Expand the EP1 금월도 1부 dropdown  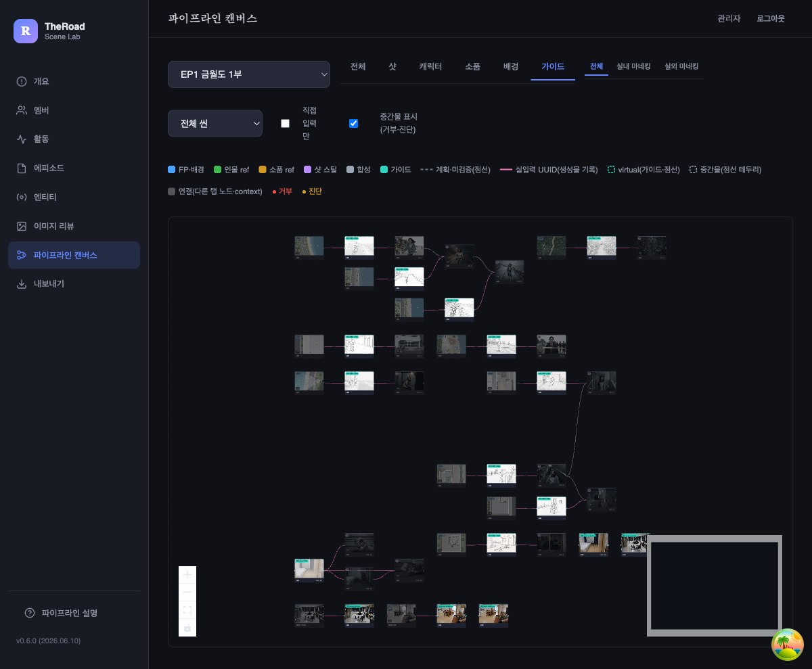[x=249, y=74]
